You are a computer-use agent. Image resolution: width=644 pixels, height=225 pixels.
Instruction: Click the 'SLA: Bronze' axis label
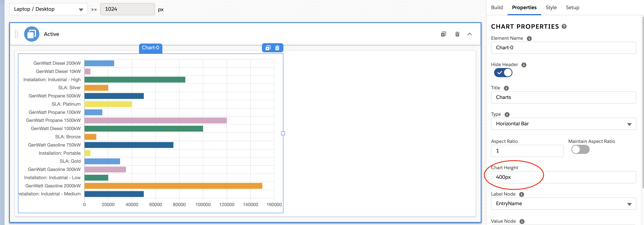[x=68, y=137]
